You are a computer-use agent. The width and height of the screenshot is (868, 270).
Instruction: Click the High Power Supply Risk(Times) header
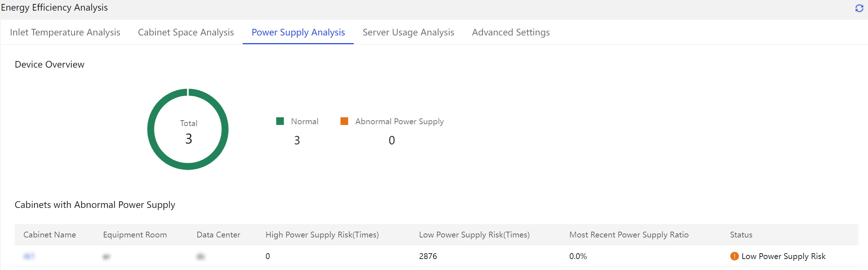pyautogui.click(x=322, y=235)
